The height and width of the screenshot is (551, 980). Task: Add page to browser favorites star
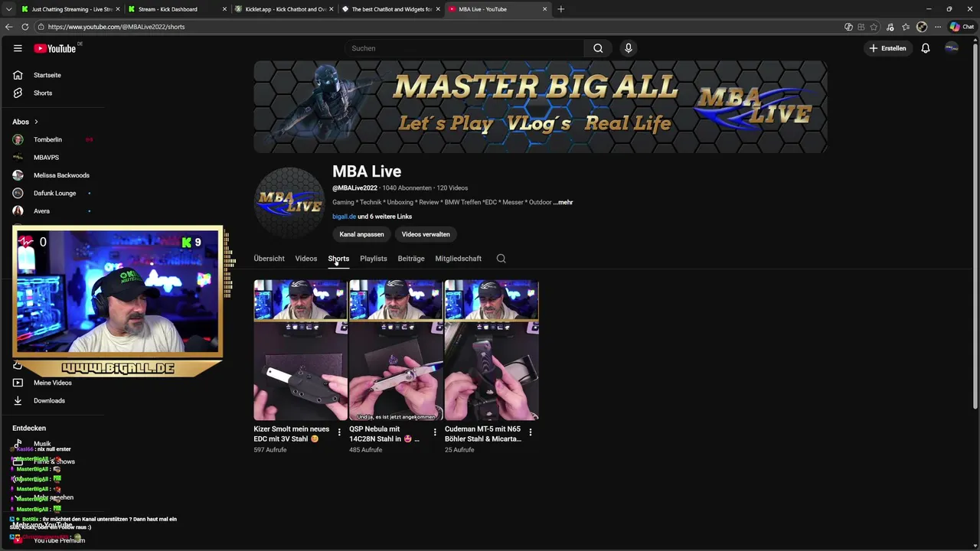[874, 27]
